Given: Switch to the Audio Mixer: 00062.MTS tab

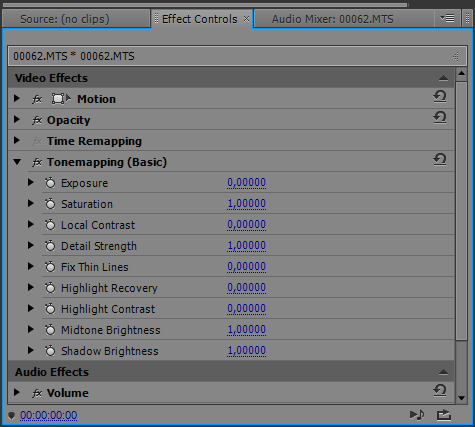Looking at the screenshot, I should tap(332, 19).
